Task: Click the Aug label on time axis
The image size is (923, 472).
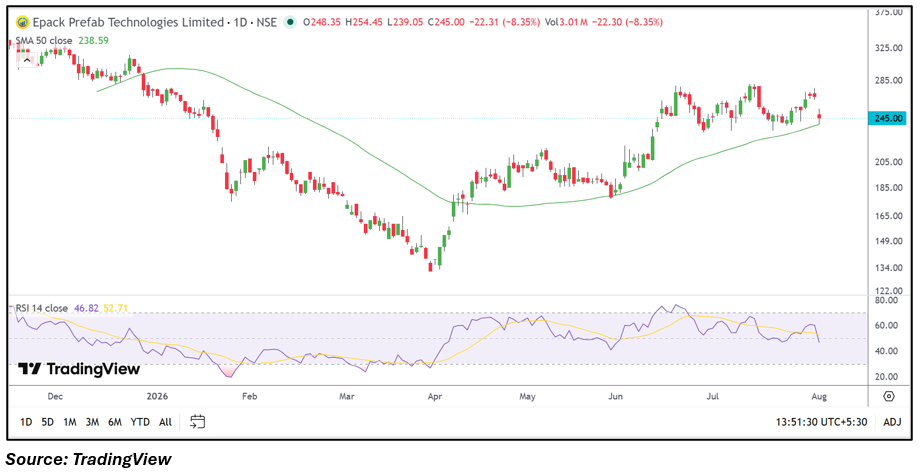Action: click(x=819, y=397)
